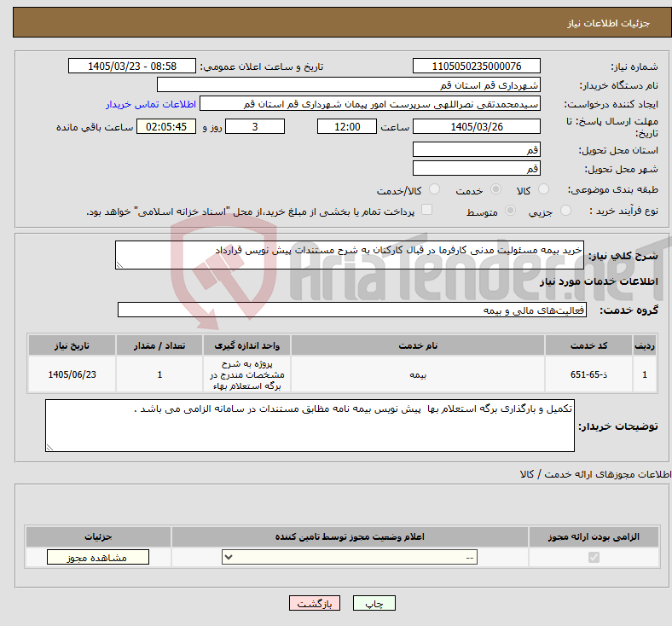Click the کد خدمت column header
Screen dimensions: 672x626
[589, 345]
